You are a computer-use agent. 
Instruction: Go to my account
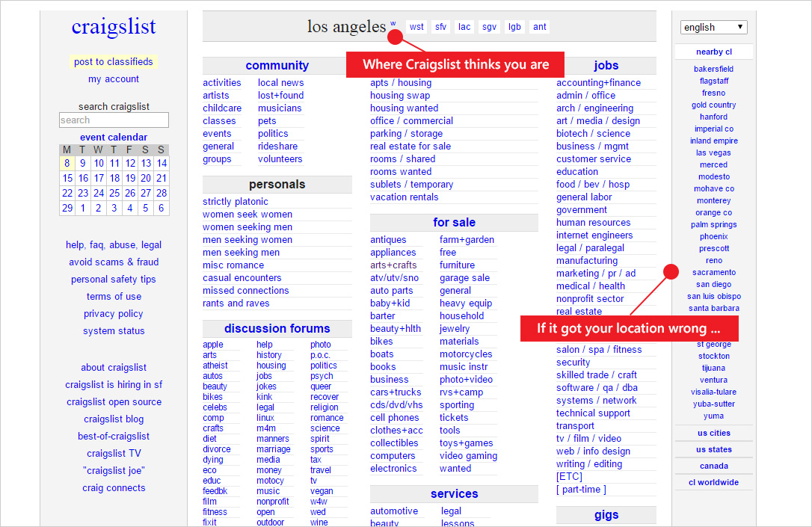[114, 78]
